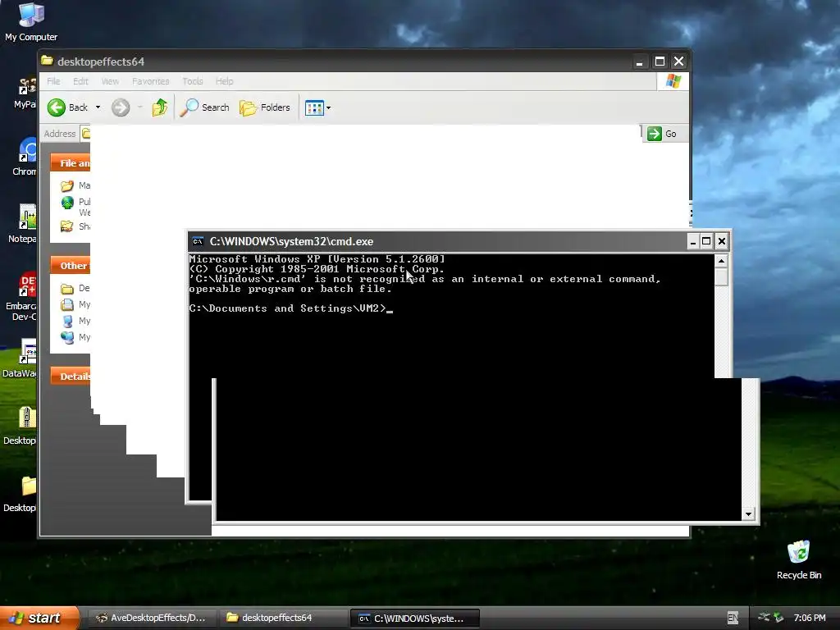This screenshot has width=840, height=630.
Task: Click the EN language bar indicator
Action: (733, 619)
